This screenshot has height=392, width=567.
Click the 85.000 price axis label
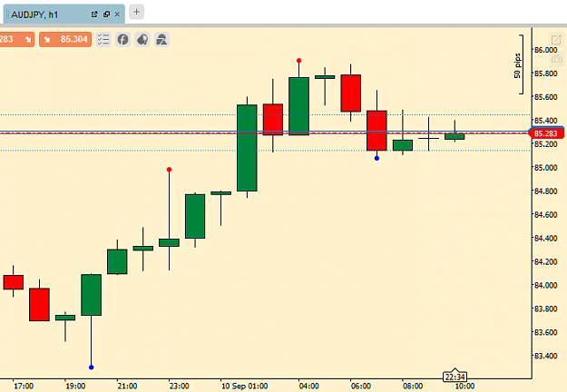click(x=545, y=168)
